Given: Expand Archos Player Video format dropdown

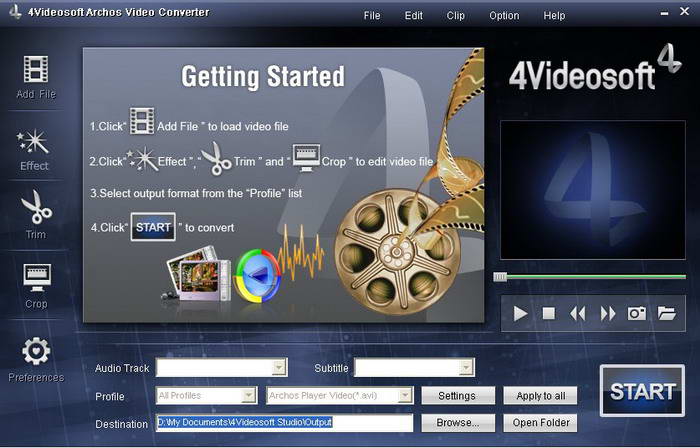Looking at the screenshot, I should point(405,395).
